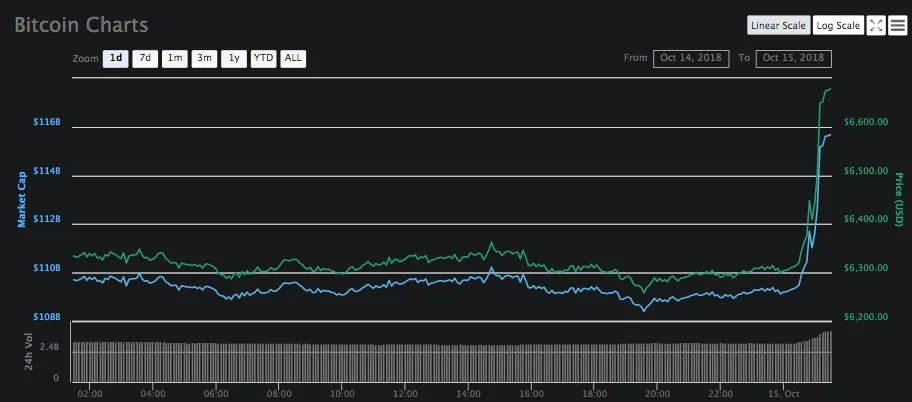The image size is (912, 402).
Task: Edit the From date Oct 14, 2018
Action: (691, 58)
